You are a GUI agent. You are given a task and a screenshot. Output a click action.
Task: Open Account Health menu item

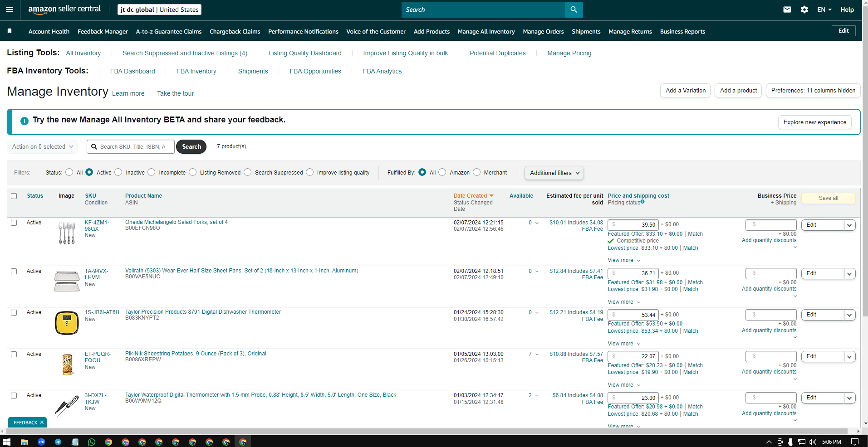click(x=49, y=32)
